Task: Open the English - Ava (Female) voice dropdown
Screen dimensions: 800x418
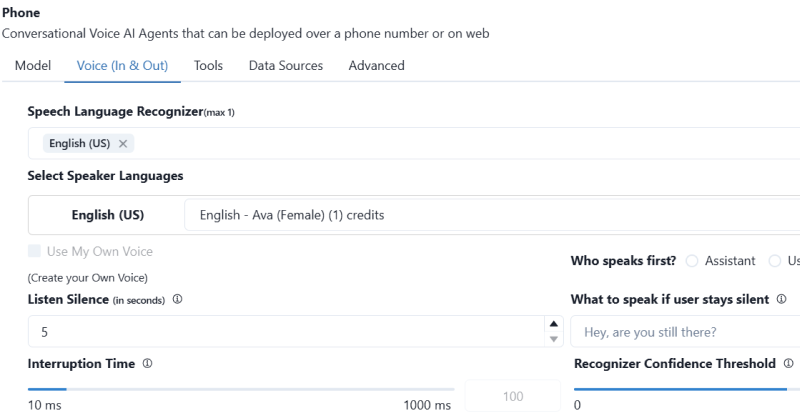Action: point(490,215)
